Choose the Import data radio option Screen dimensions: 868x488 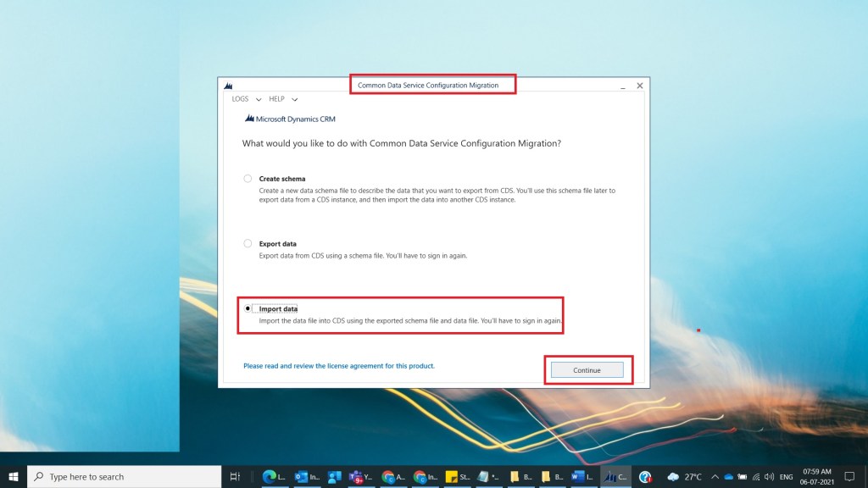click(248, 308)
